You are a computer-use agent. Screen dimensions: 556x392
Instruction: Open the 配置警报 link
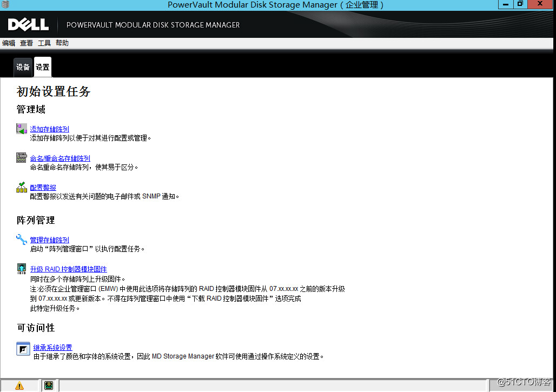(43, 188)
